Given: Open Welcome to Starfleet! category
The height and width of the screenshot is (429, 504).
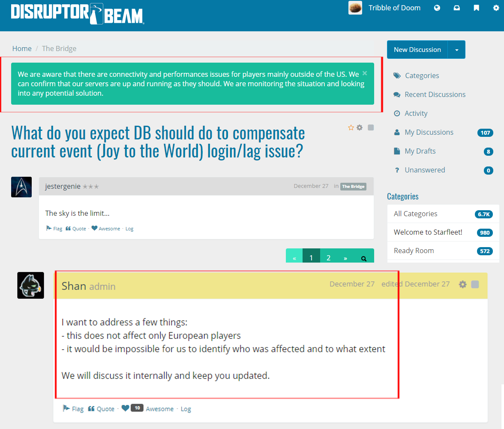Looking at the screenshot, I should coord(443,233).
